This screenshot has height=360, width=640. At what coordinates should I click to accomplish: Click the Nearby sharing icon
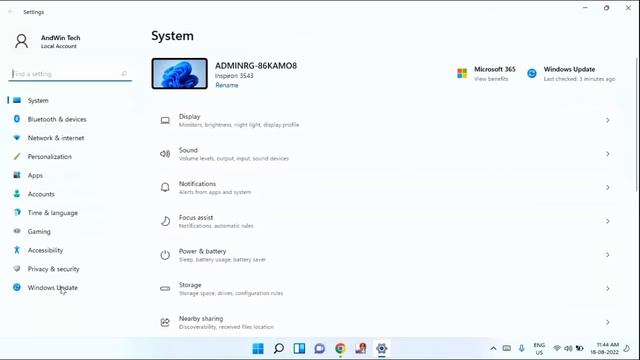click(165, 322)
